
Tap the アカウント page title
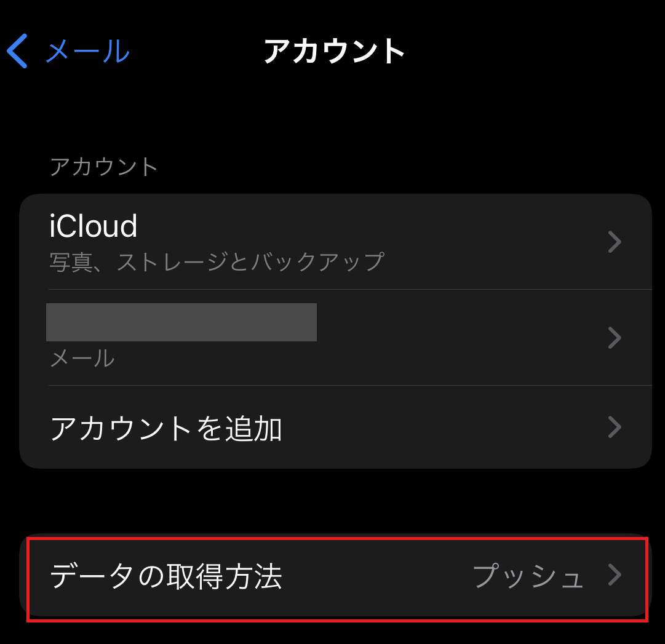(334, 51)
